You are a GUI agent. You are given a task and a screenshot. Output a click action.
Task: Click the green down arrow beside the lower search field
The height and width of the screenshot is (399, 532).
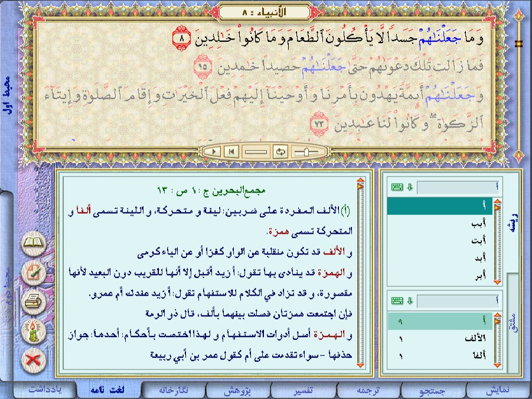pyautogui.click(x=410, y=300)
